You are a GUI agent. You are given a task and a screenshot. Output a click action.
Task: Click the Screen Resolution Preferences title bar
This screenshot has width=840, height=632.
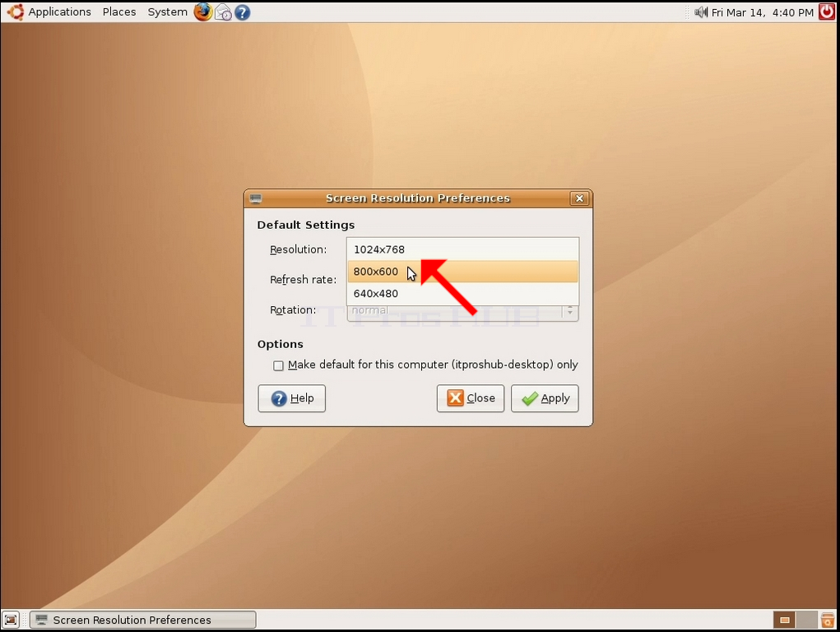(418, 198)
